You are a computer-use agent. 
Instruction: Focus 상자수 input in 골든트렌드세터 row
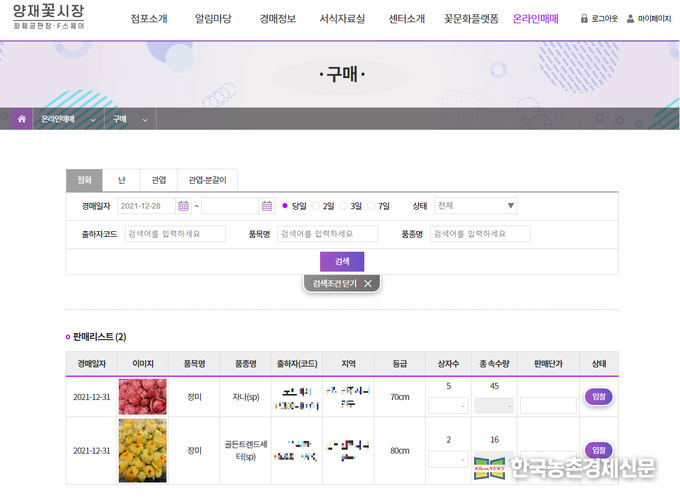pos(448,459)
